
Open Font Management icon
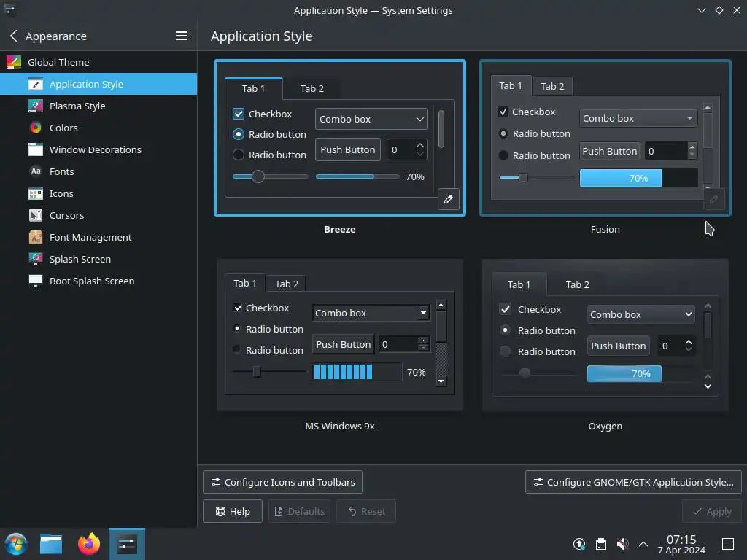(x=36, y=237)
